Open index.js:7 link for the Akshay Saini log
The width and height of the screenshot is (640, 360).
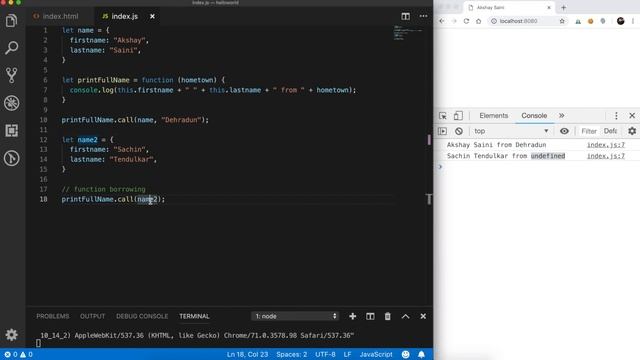pyautogui.click(x=606, y=145)
